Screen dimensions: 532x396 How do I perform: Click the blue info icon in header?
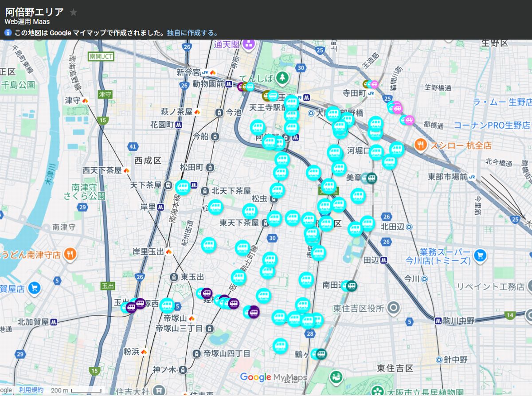(x=8, y=33)
